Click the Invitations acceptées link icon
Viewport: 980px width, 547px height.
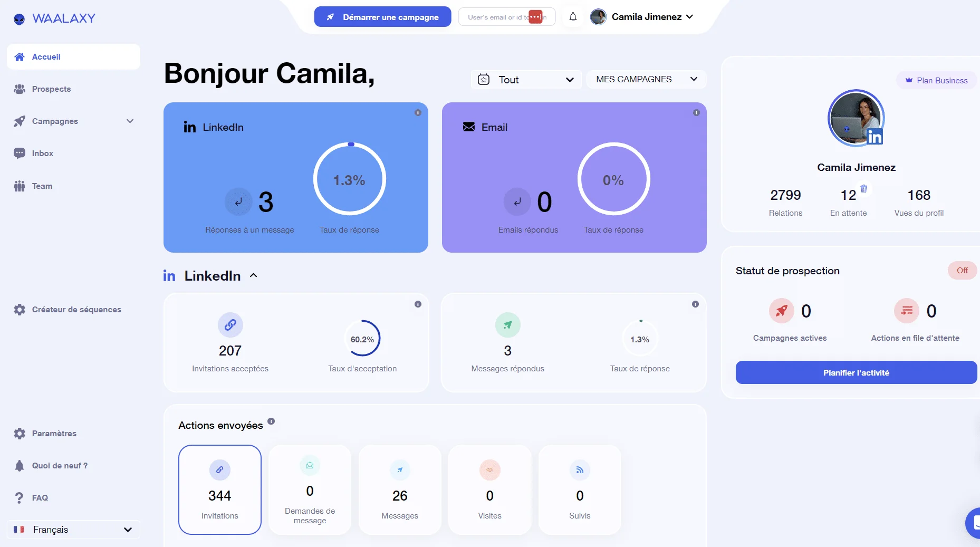click(230, 325)
